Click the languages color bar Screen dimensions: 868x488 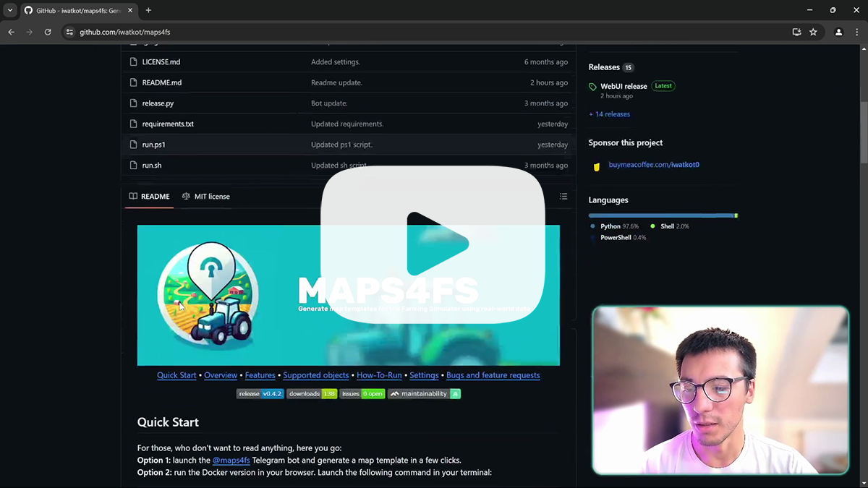tap(662, 215)
